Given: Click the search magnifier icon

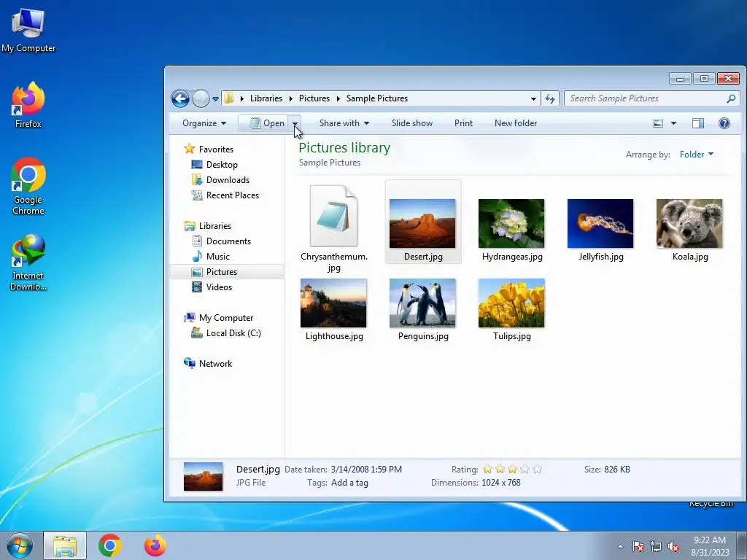Looking at the screenshot, I should click(x=731, y=98).
